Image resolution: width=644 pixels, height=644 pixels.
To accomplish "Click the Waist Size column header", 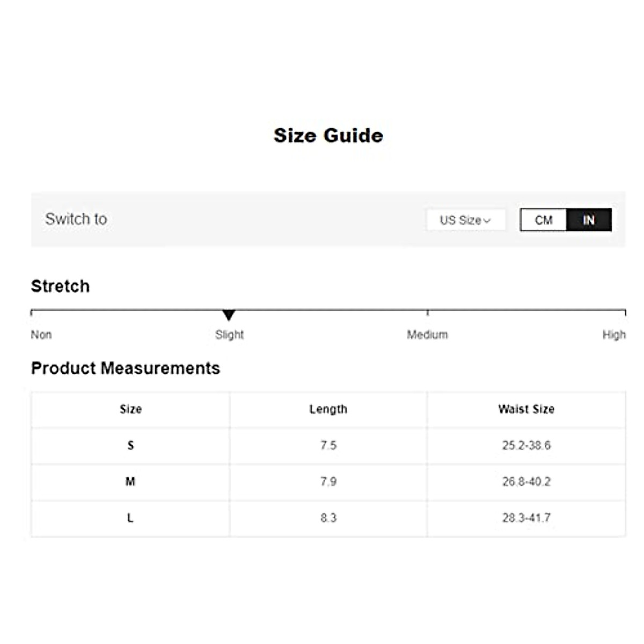I will coord(526,409).
